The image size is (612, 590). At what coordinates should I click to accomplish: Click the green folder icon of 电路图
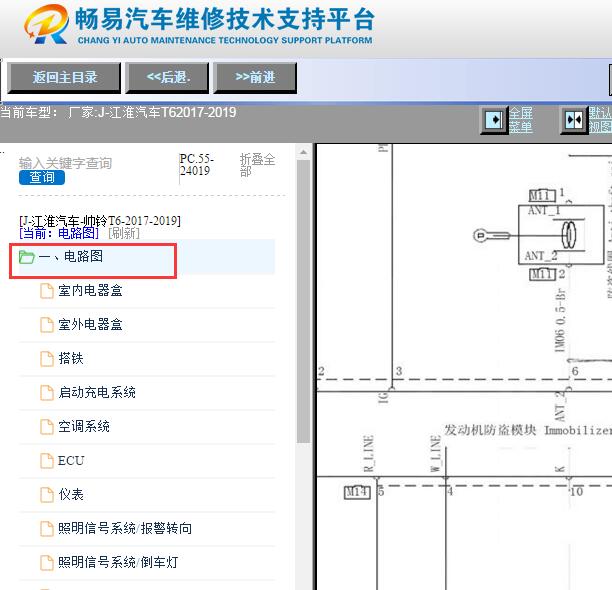[x=27, y=257]
